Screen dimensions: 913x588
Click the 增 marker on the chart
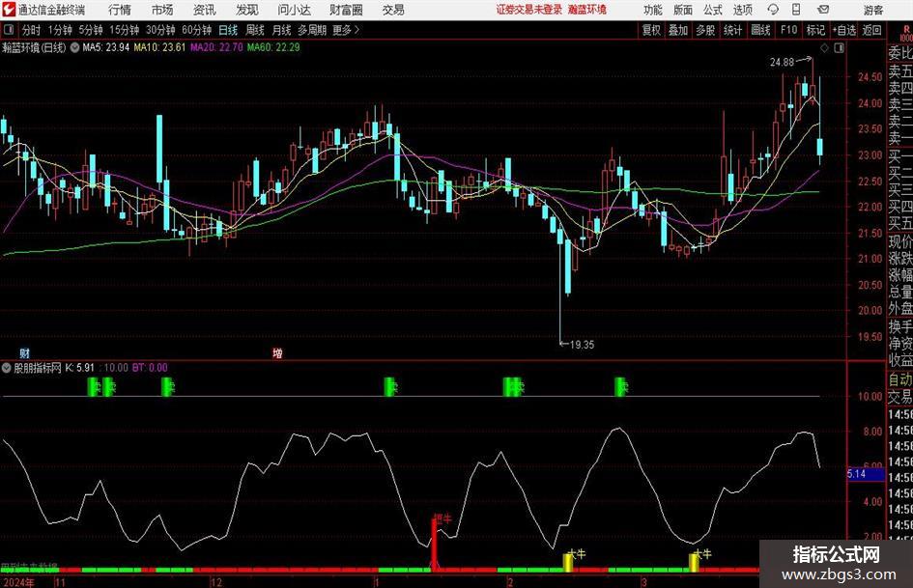point(277,352)
